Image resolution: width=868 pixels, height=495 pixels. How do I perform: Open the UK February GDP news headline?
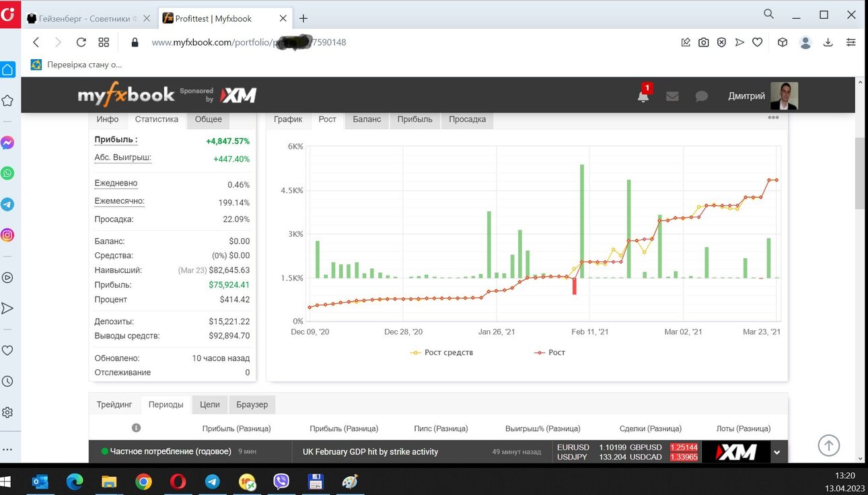[x=370, y=452]
